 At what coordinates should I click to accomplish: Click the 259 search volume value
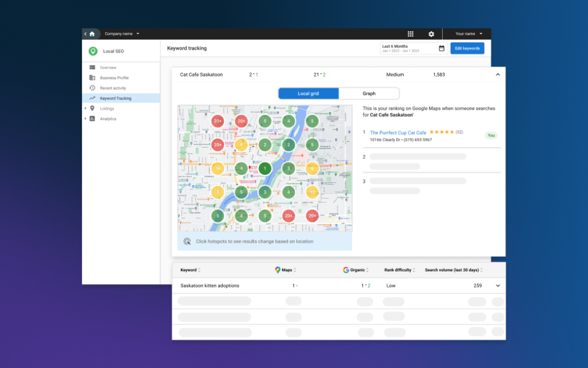coord(477,285)
